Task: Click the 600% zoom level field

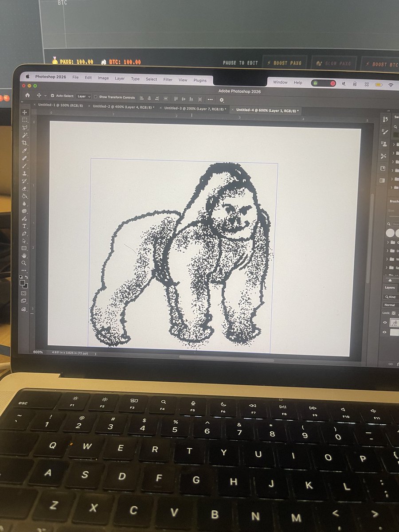Action: click(x=38, y=352)
